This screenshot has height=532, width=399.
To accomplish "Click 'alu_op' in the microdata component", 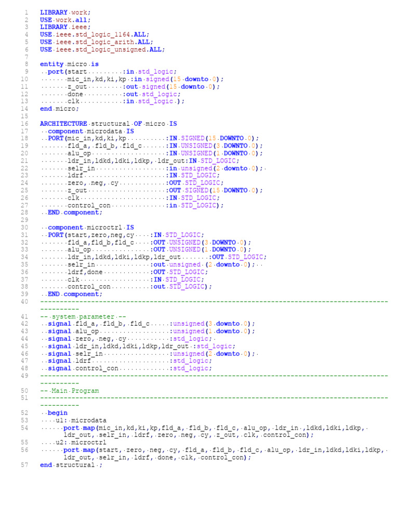I will point(79,153).
